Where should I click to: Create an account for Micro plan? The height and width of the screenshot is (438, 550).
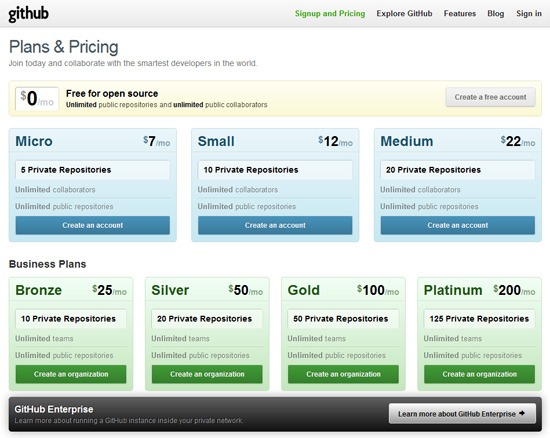point(93,225)
